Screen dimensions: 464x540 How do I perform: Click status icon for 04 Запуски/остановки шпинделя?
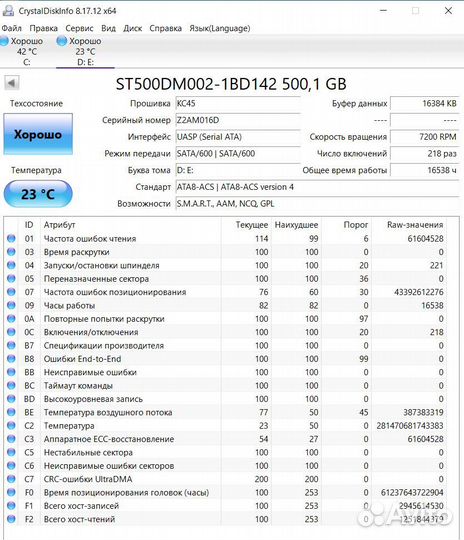11,265
